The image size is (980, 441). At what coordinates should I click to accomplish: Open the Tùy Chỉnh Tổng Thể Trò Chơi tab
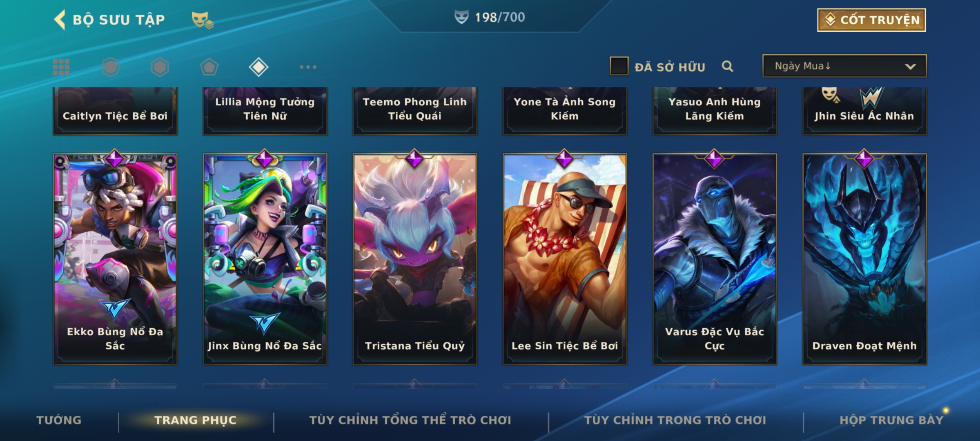[410, 420]
